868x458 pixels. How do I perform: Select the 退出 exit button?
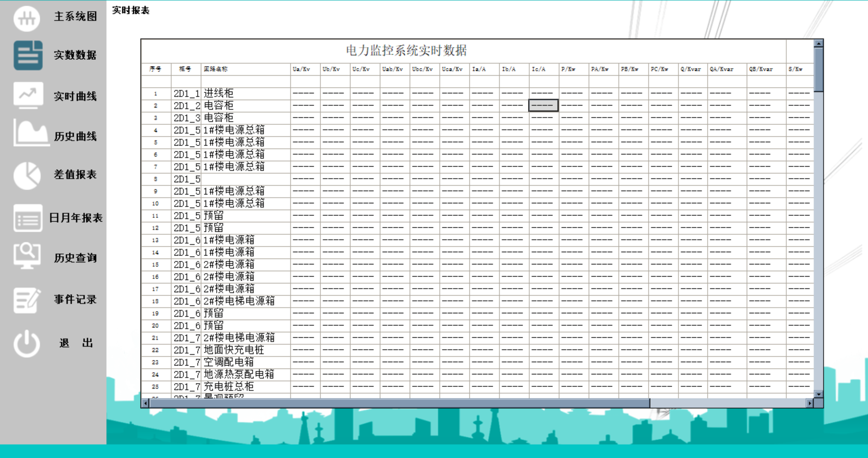coord(75,343)
